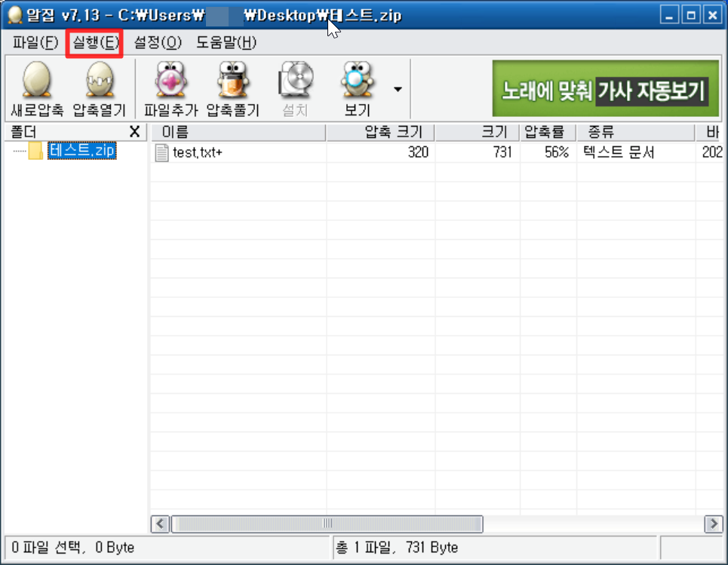Click the horizontal scrollbar right arrow
The image size is (728, 565).
click(x=713, y=524)
